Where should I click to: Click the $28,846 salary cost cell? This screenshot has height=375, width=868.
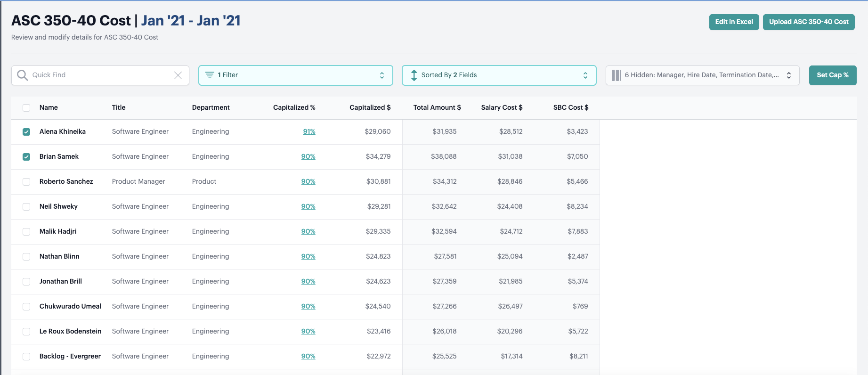(510, 181)
